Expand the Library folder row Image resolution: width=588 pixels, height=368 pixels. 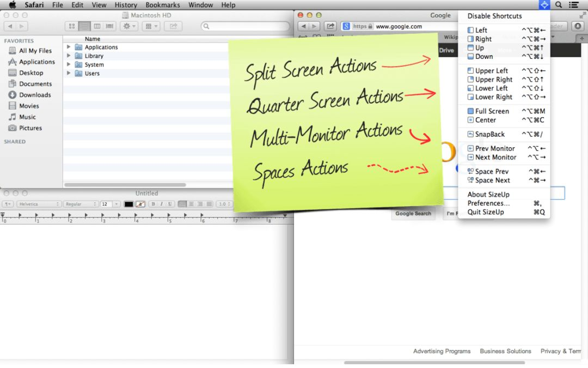(x=69, y=56)
